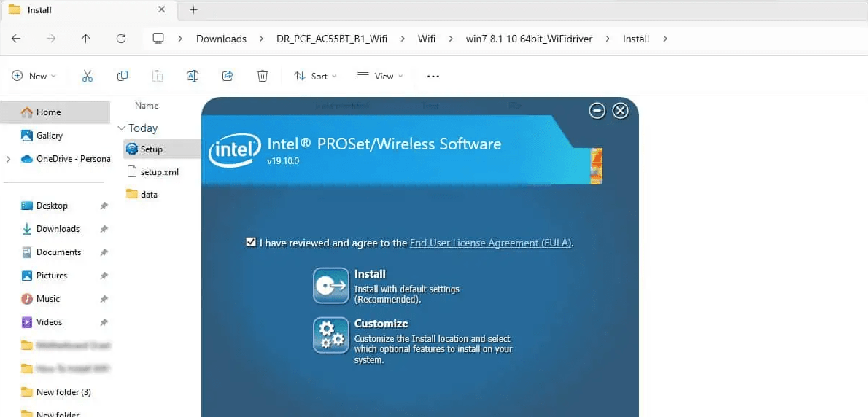Viewport: 868px width, 417px height.
Task: Select the setup.xml file
Action: tap(159, 172)
